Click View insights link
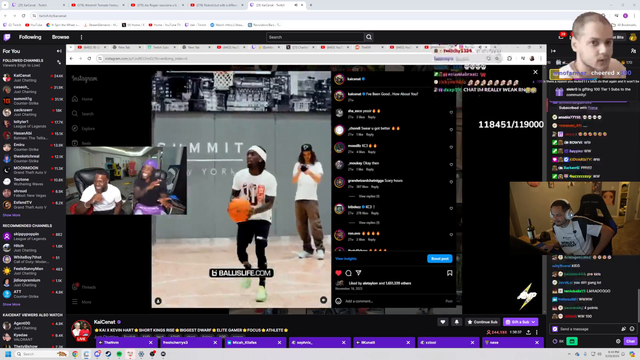 click(x=346, y=258)
